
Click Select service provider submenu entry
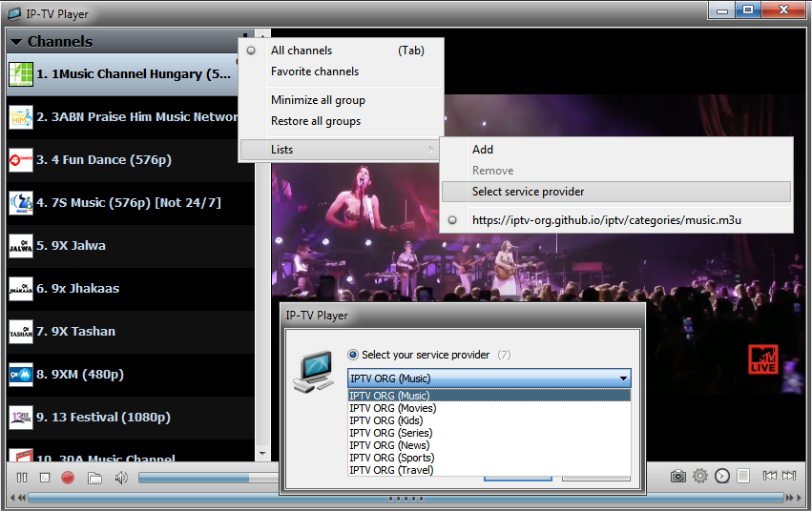(x=616, y=192)
